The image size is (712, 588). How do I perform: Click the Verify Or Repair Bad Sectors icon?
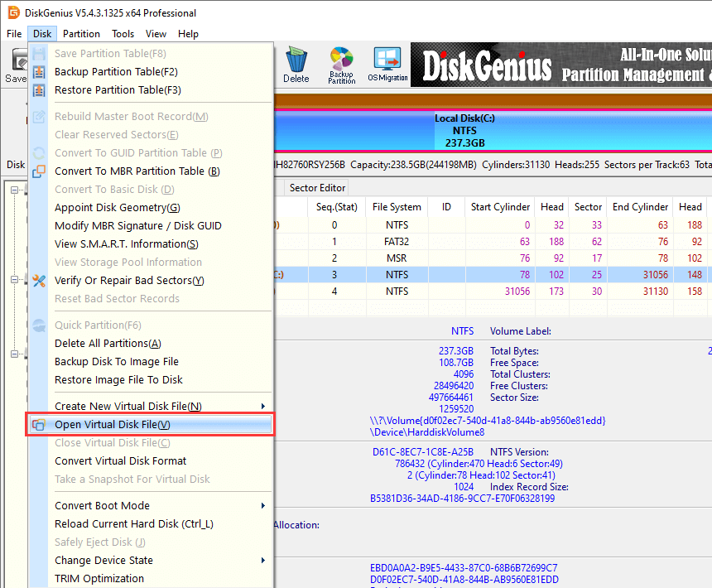39,281
